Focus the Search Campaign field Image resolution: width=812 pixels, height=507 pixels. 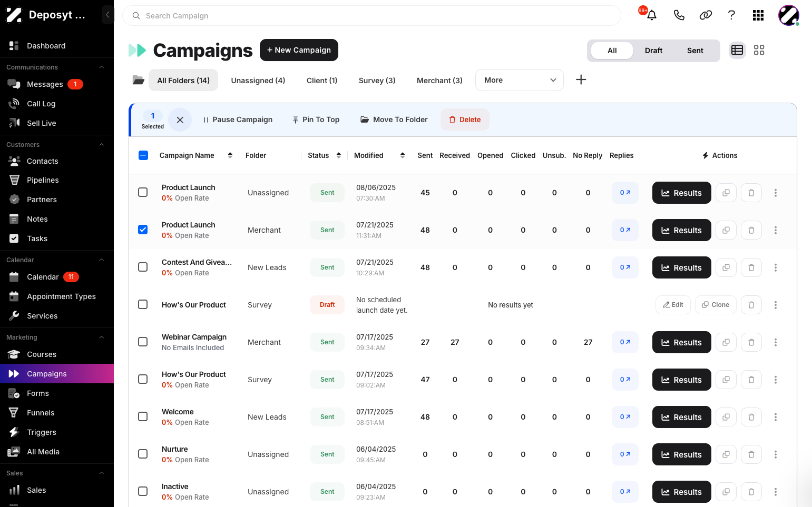(371, 16)
